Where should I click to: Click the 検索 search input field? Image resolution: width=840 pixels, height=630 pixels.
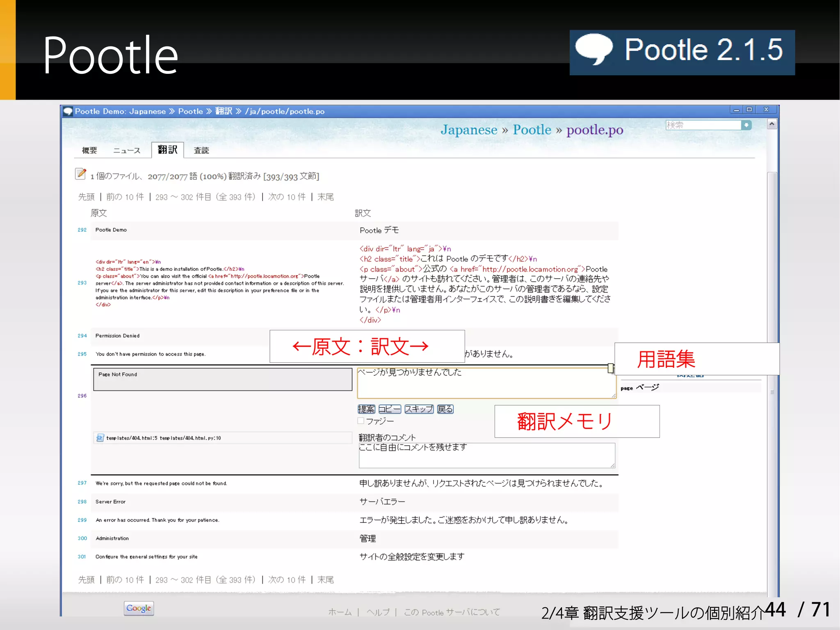click(x=703, y=125)
